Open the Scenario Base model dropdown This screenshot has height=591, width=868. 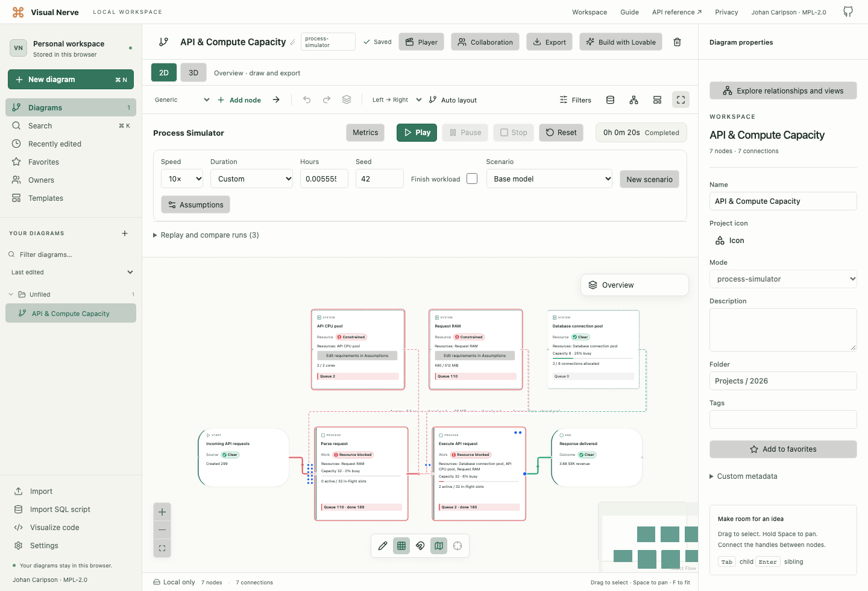click(x=549, y=179)
